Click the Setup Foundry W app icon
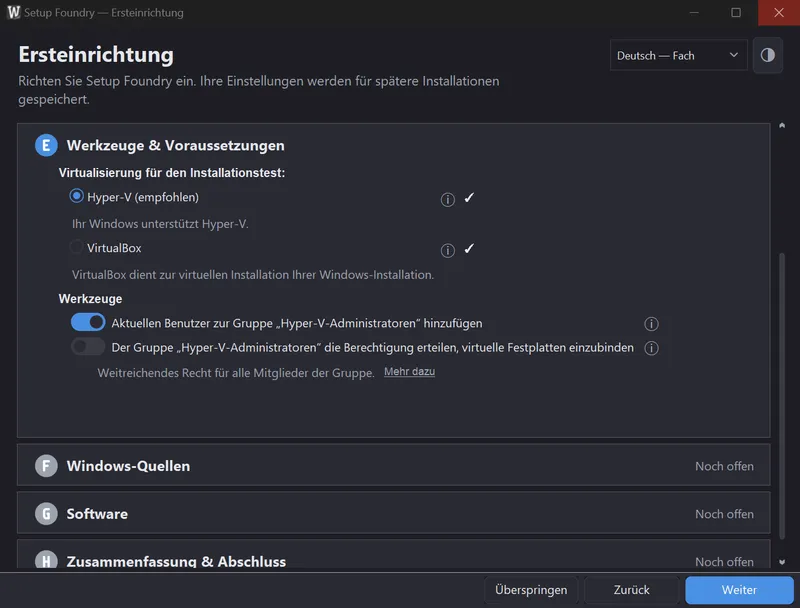800x608 pixels. [14, 12]
